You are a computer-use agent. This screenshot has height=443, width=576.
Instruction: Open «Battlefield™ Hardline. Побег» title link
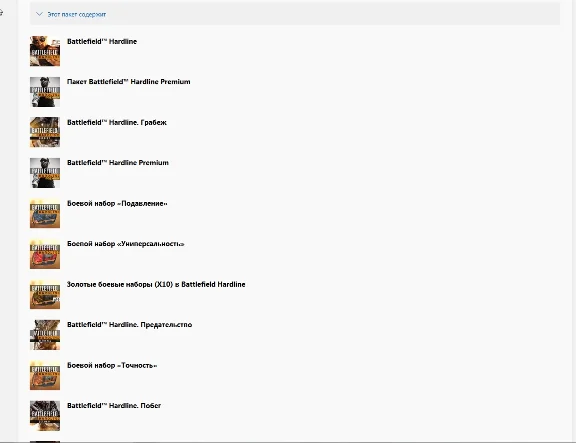pos(114,406)
